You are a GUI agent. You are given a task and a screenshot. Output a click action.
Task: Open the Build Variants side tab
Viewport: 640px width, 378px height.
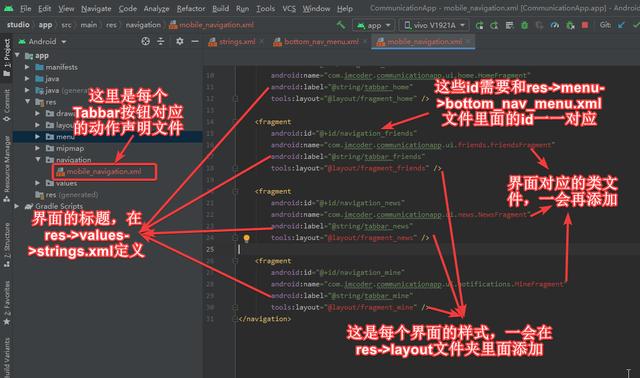(x=7, y=358)
